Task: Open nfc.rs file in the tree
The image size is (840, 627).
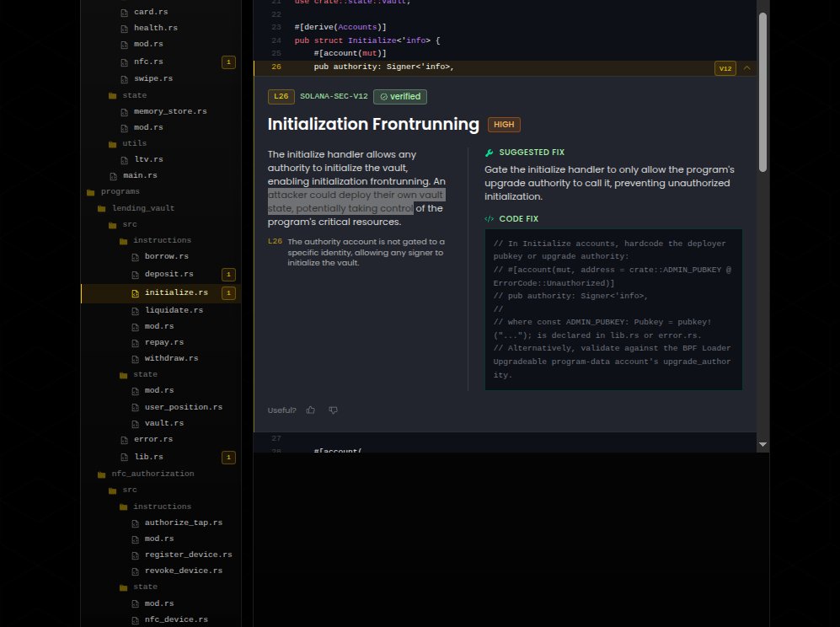Action: pos(148,62)
